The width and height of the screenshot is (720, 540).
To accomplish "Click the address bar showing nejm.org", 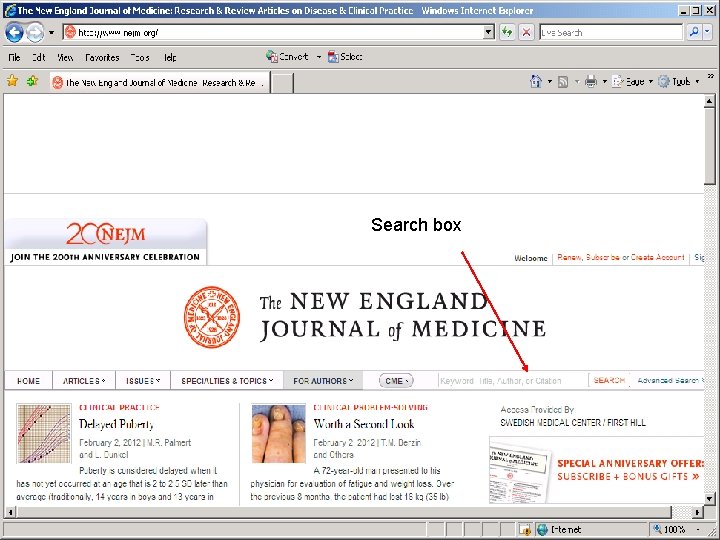I will click(273, 32).
